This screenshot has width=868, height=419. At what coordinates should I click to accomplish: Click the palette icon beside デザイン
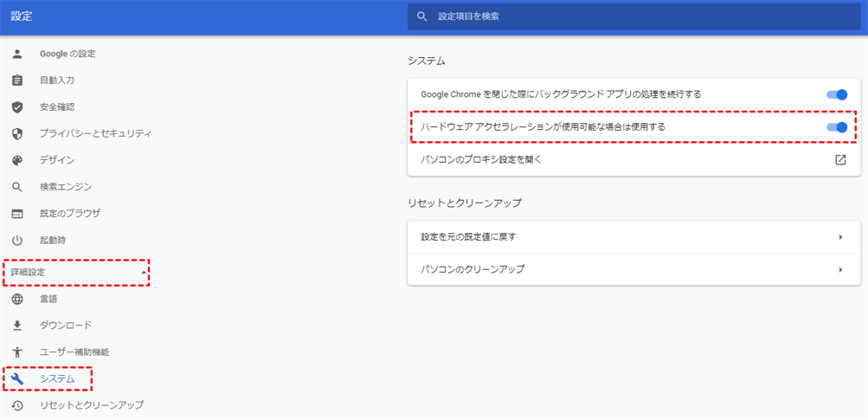click(x=17, y=160)
